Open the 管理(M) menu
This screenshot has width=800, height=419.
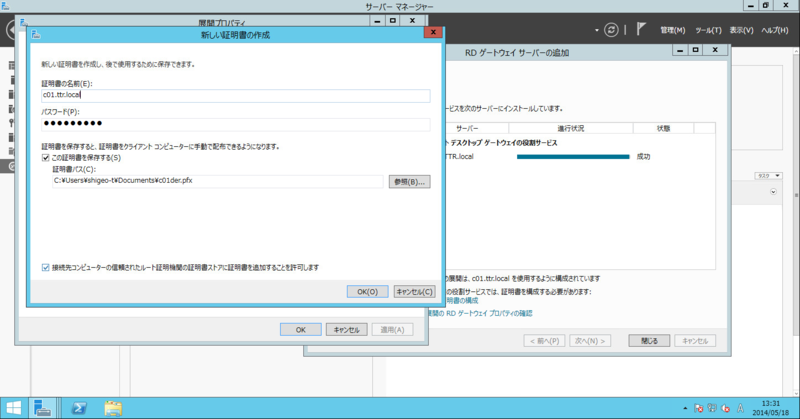coord(672,30)
